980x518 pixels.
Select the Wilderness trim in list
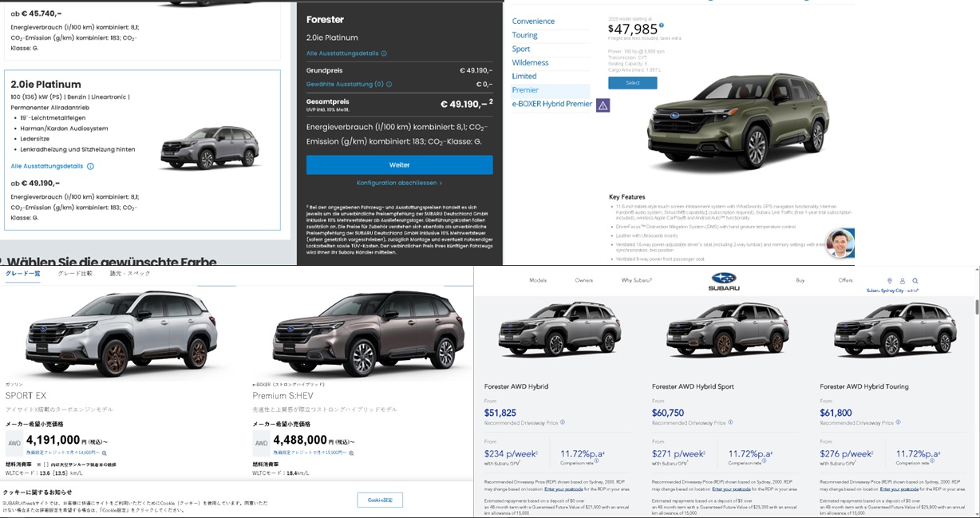531,62
